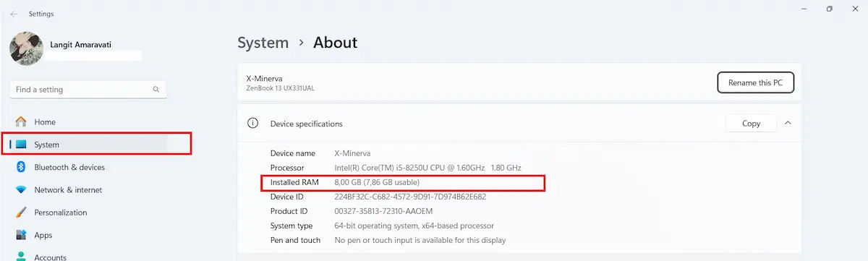This screenshot has width=868, height=261.
Task: Click the Rename this PC button
Action: (756, 82)
